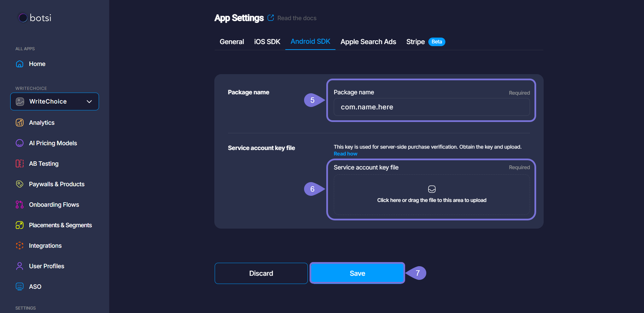This screenshot has width=644, height=313.
Task: Click the Discard button
Action: tap(261, 273)
